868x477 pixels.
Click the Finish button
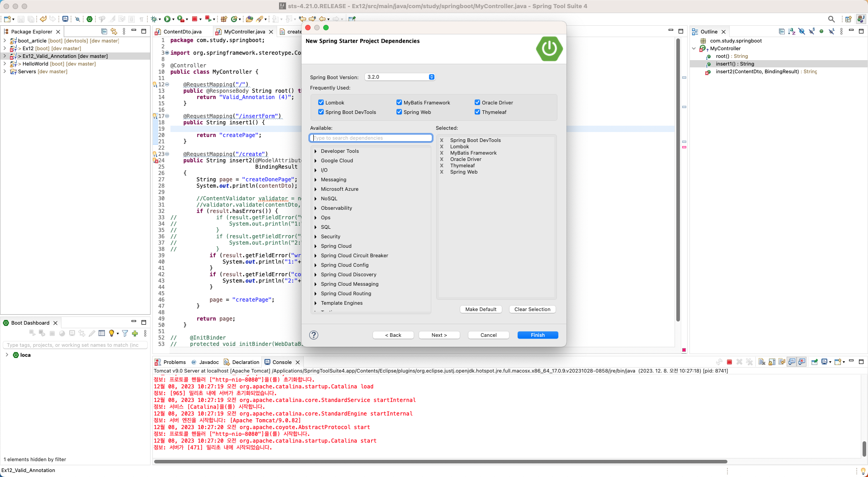point(538,335)
